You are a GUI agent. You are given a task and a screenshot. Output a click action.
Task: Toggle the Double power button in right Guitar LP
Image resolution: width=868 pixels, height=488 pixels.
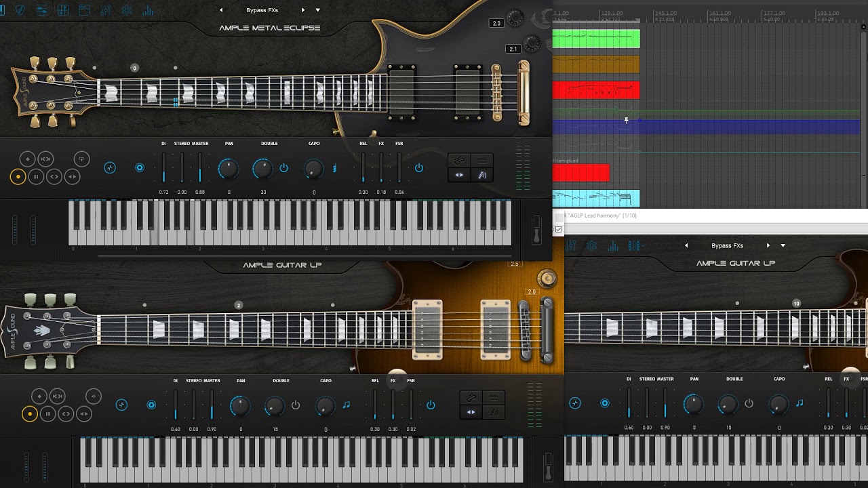click(749, 403)
